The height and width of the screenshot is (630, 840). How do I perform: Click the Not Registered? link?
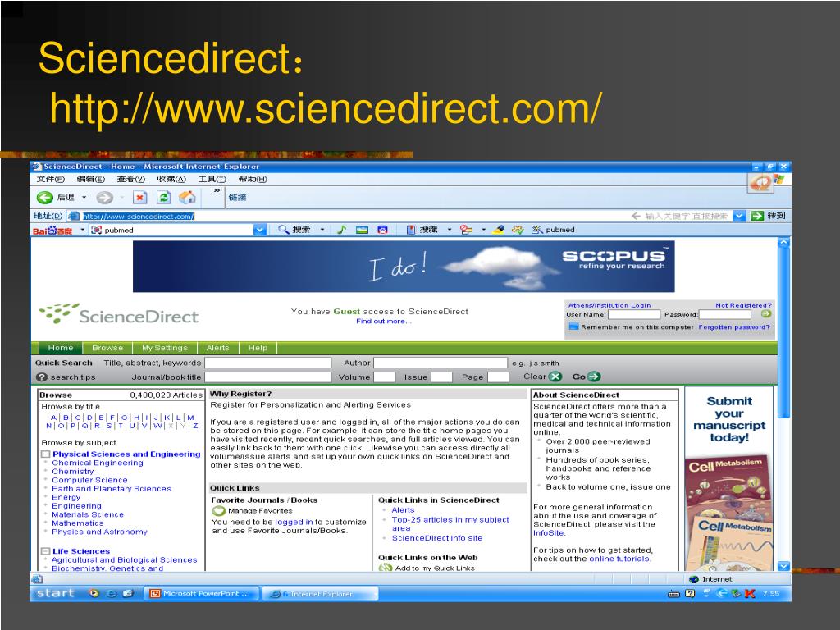(x=743, y=305)
